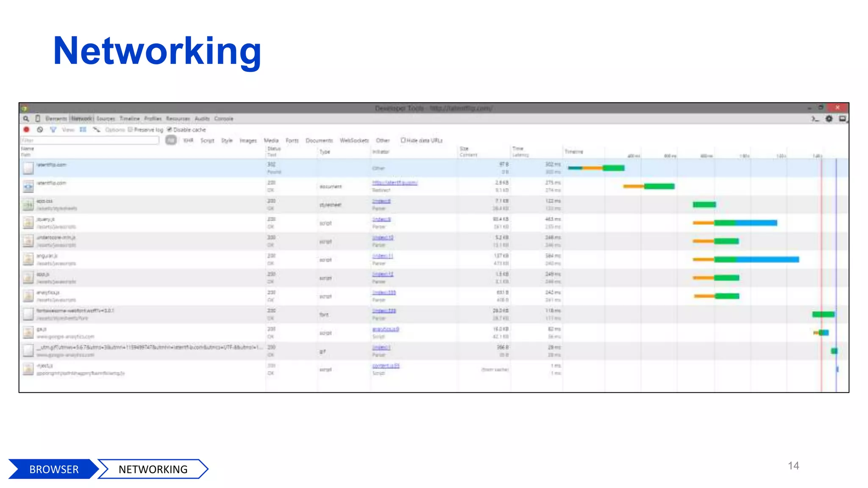Viewport: 868px width, 488px height.
Task: Open the initiator link in the document row
Action: (395, 183)
